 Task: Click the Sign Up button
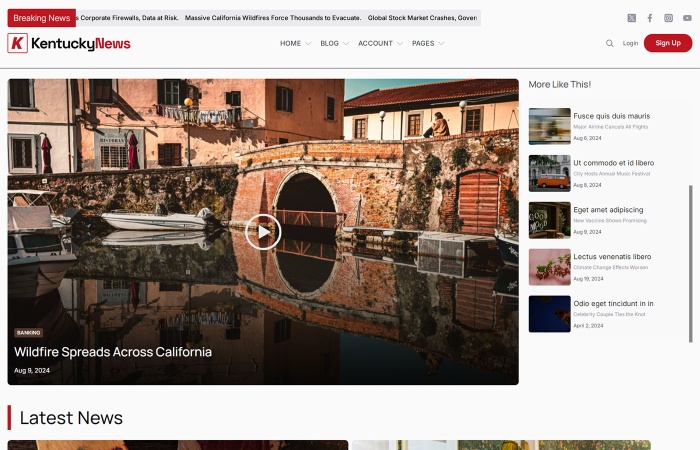click(668, 43)
